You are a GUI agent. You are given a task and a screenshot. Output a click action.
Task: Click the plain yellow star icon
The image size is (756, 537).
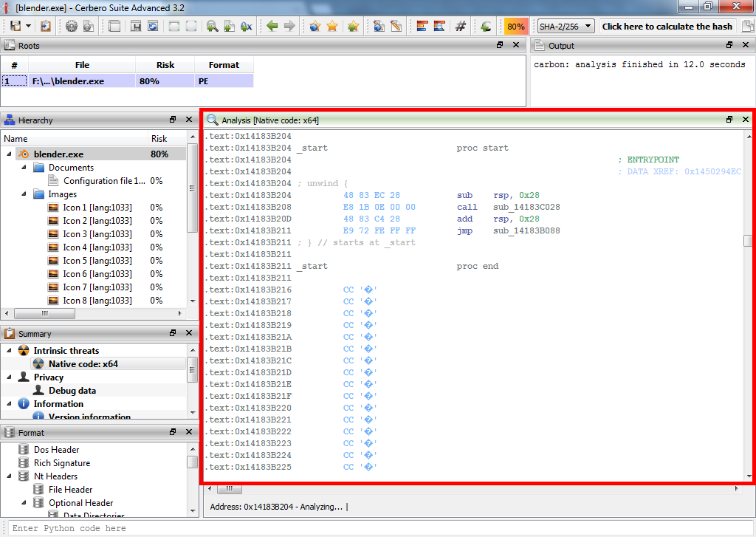[x=332, y=26]
